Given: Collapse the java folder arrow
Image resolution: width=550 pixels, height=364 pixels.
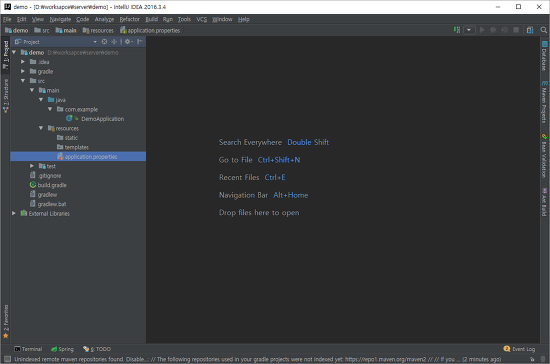Looking at the screenshot, I should (x=41, y=100).
